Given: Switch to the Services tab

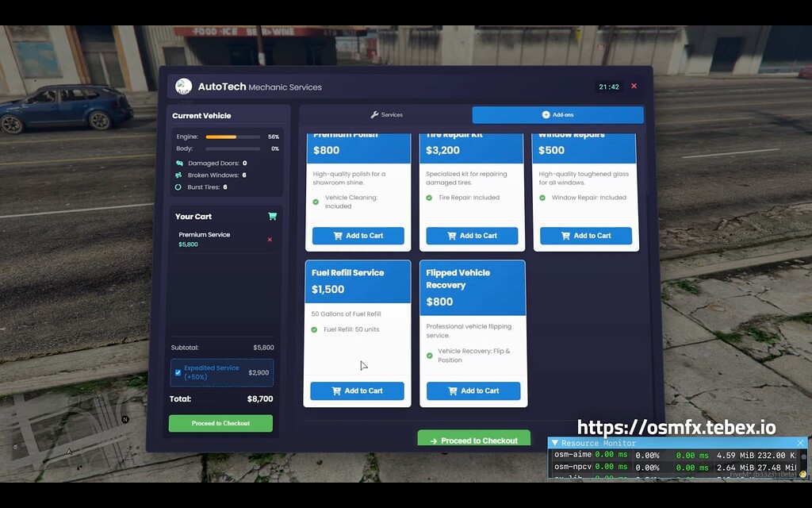Looking at the screenshot, I should pos(386,114).
